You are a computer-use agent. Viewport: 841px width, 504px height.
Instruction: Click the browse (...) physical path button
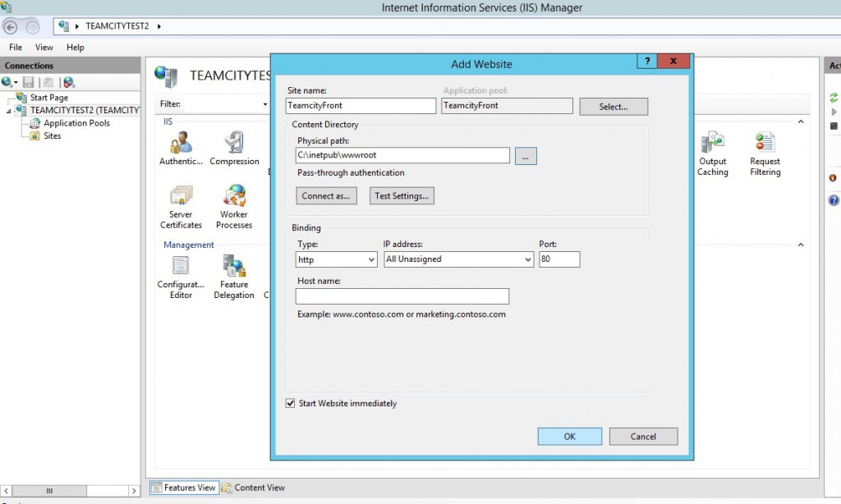[526, 156]
